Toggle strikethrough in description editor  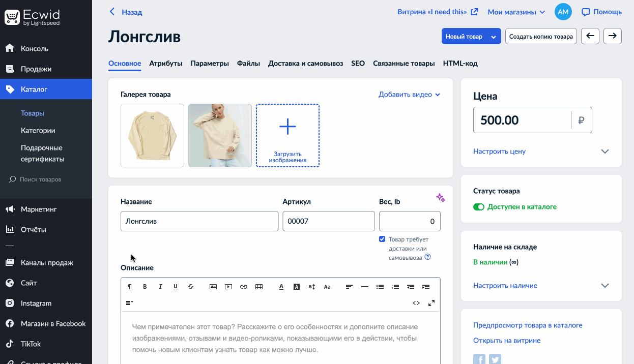coord(191,287)
